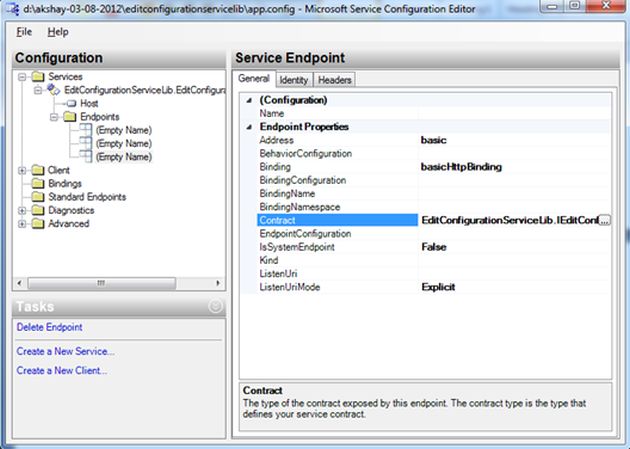Click the tree scrollbar right arrow
The width and height of the screenshot is (630, 449).
pos(218,283)
